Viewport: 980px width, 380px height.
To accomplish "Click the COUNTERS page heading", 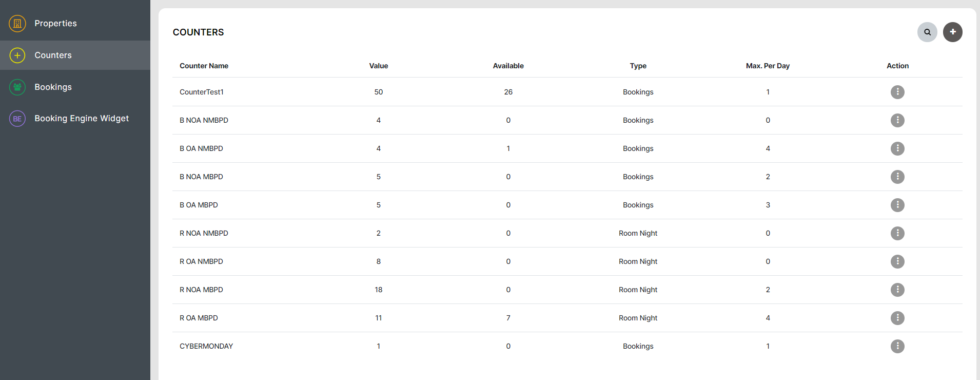I will (x=198, y=32).
